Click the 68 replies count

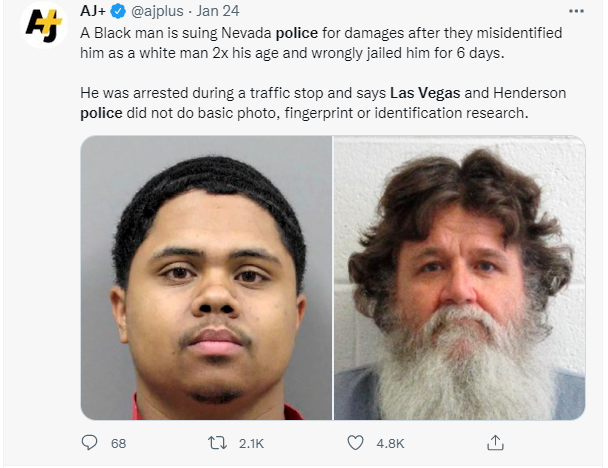click(118, 443)
